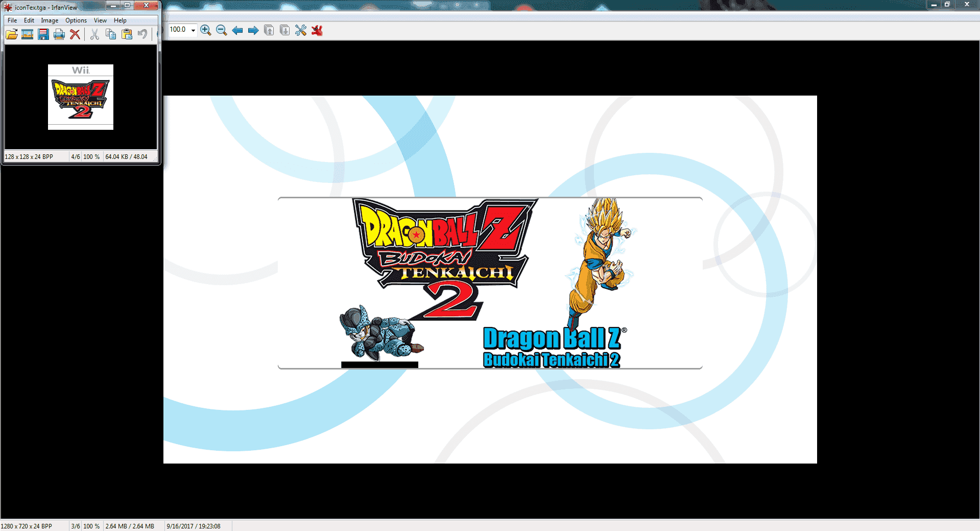Screen dimensions: 980x531
Task: Undo the last action with the Undo arrow
Action: tap(142, 34)
